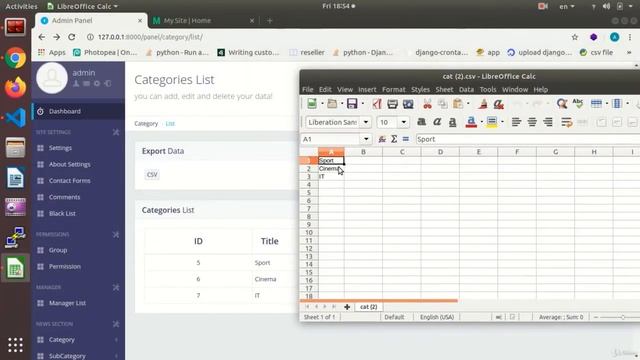Open the File menu in Calc

click(x=307, y=89)
